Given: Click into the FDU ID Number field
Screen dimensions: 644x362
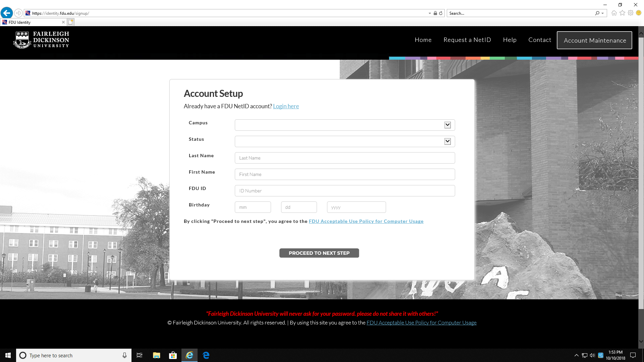Looking at the screenshot, I should click(345, 191).
